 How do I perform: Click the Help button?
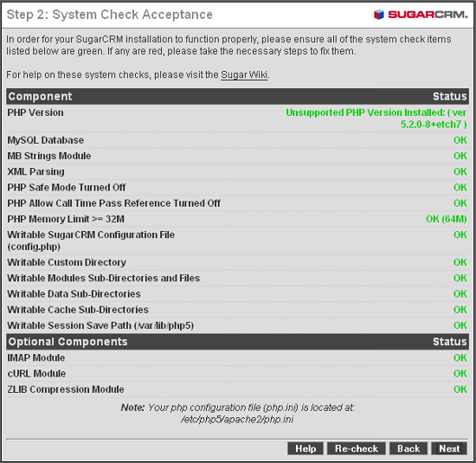pos(306,448)
